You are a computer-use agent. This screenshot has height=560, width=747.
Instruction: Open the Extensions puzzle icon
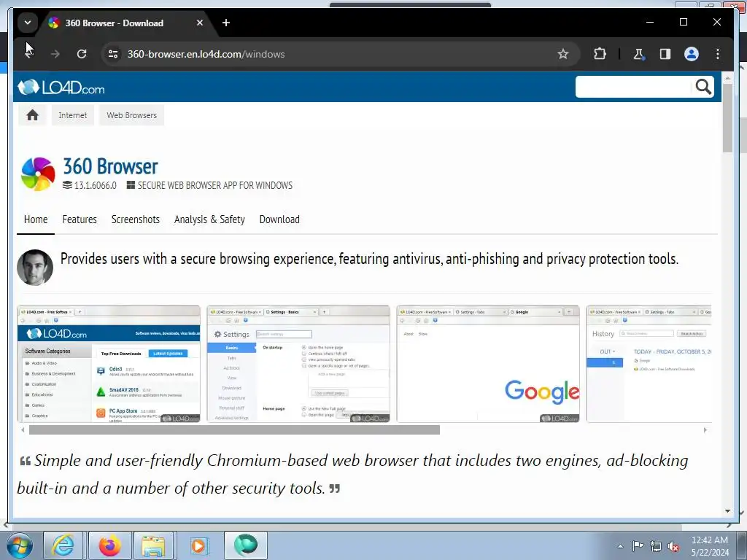tap(600, 54)
